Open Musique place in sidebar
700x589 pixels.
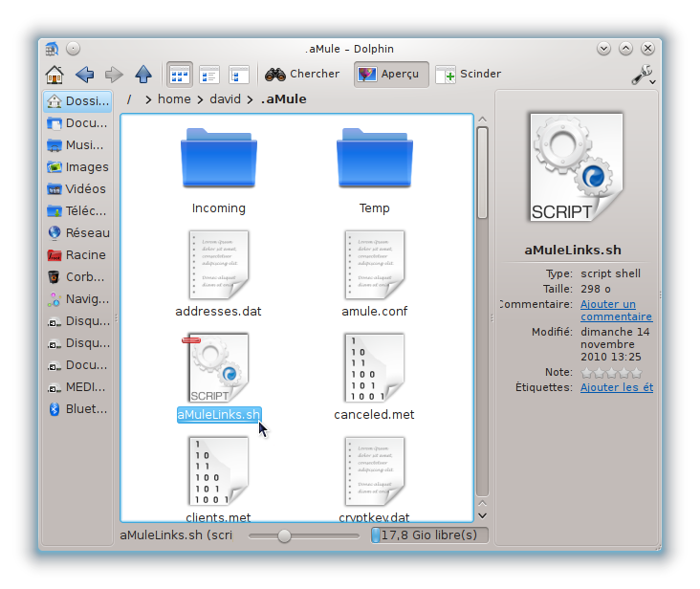[x=78, y=145]
